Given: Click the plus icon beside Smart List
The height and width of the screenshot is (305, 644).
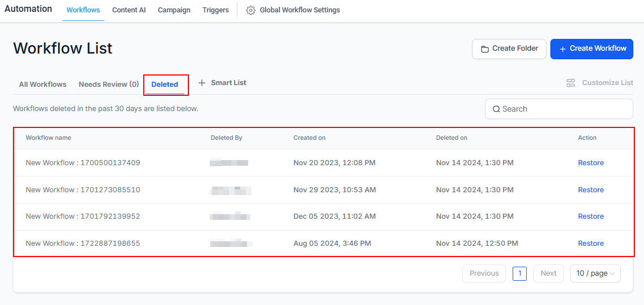Looking at the screenshot, I should pyautogui.click(x=202, y=83).
